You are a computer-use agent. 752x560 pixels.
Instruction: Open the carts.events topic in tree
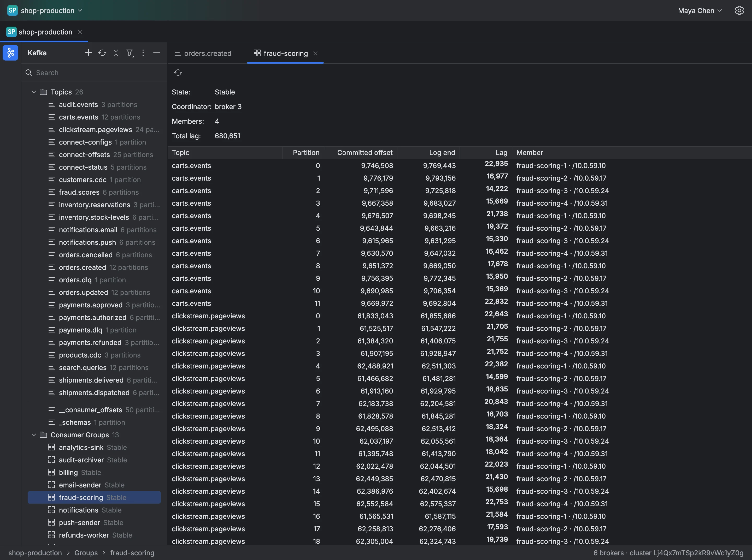(x=94, y=117)
